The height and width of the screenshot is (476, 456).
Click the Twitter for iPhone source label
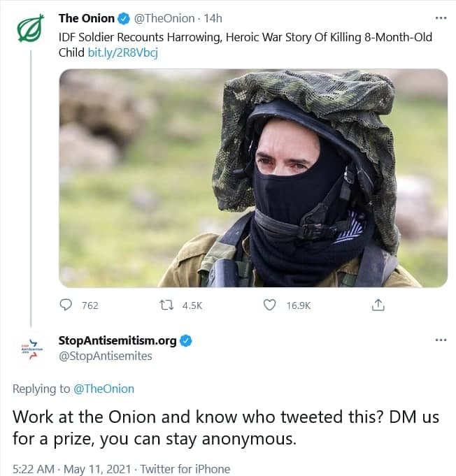point(185,469)
